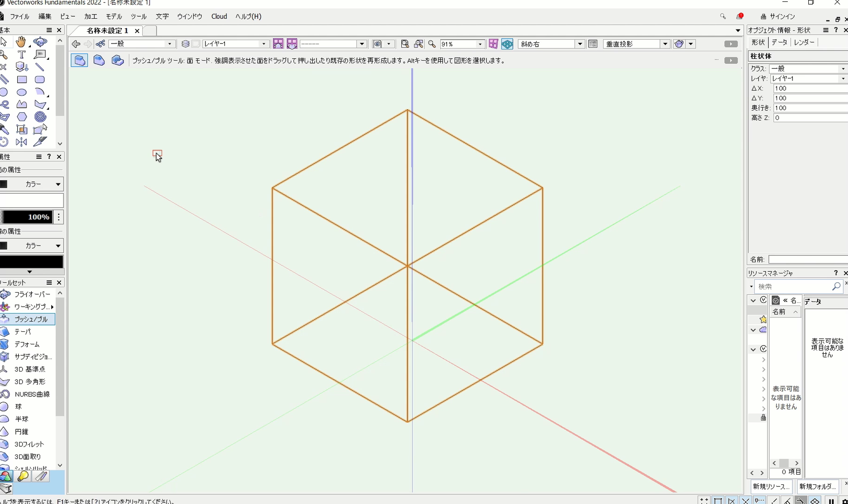The height and width of the screenshot is (504, 848).
Task: Open レイヤ dropdown in Object Info
Action: click(808, 78)
